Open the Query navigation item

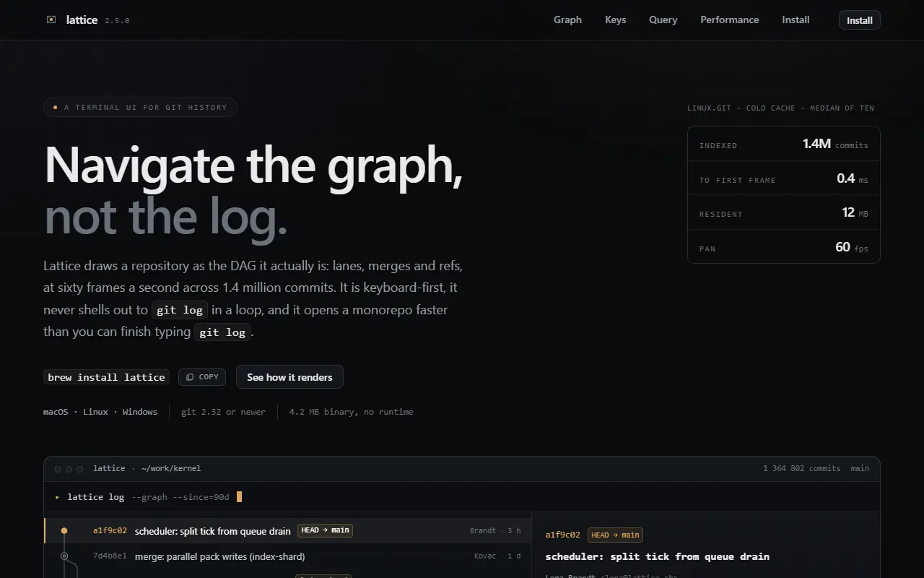pyautogui.click(x=663, y=20)
